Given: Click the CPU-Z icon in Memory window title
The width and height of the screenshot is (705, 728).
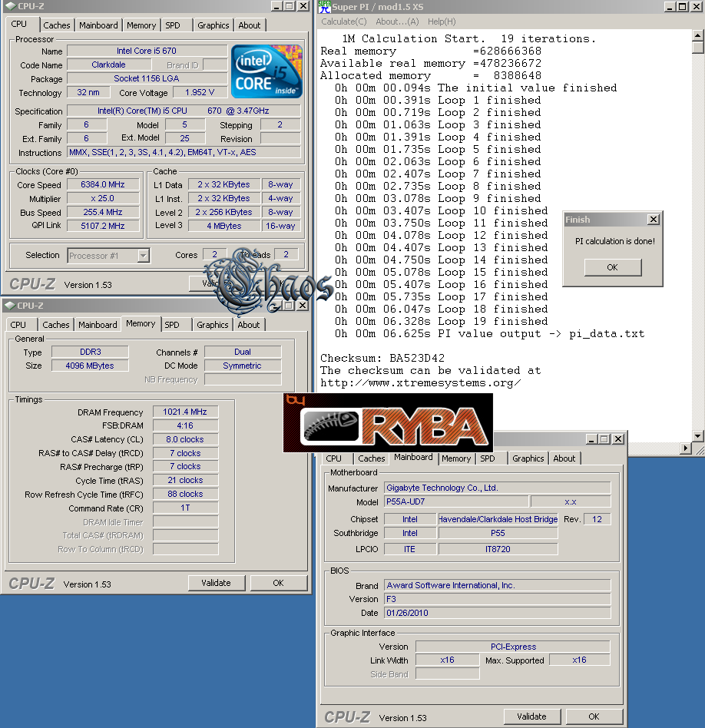Looking at the screenshot, I should [x=10, y=306].
